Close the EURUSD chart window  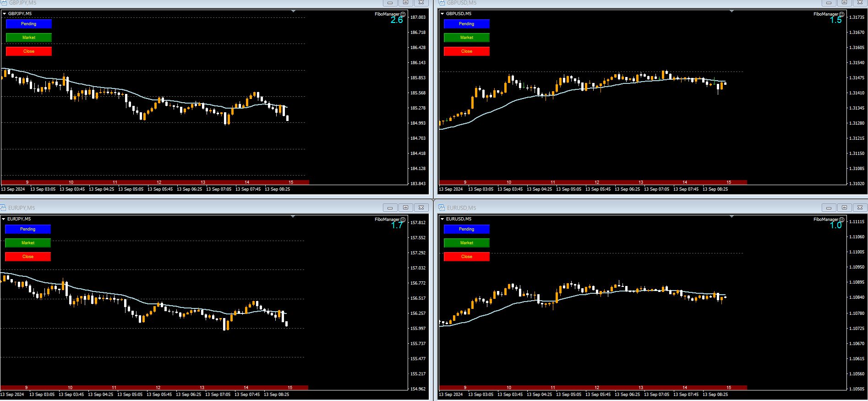[x=860, y=208]
